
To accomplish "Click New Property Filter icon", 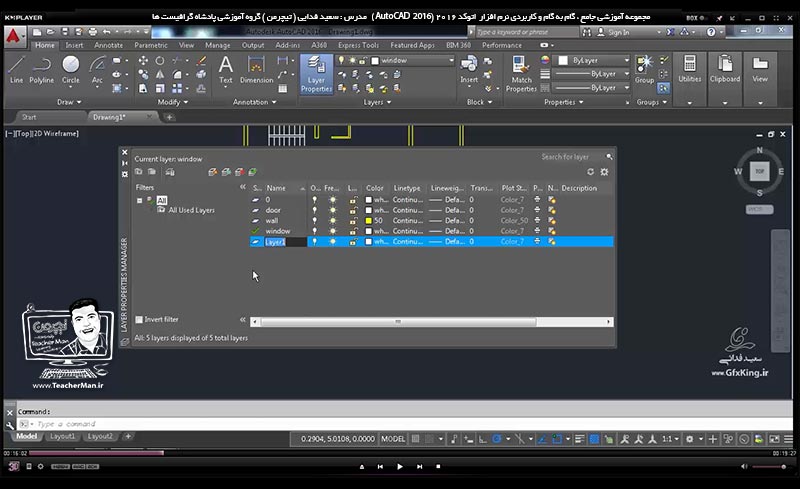I will pos(138,172).
